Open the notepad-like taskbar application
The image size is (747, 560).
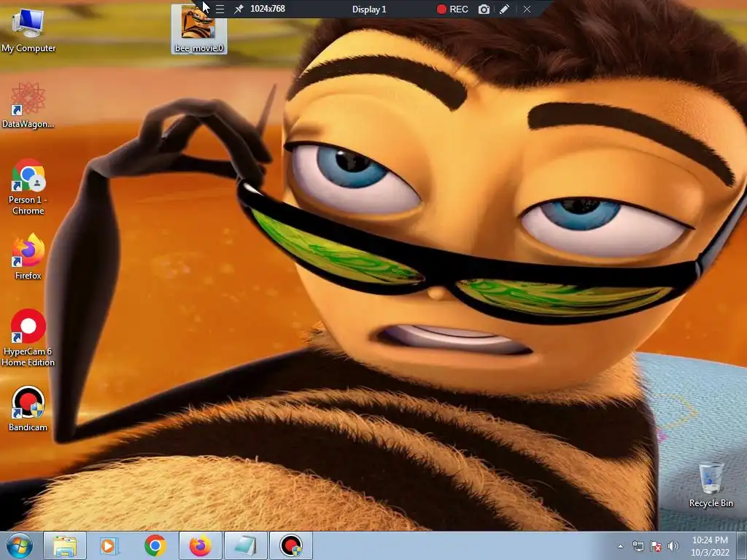[x=245, y=545]
